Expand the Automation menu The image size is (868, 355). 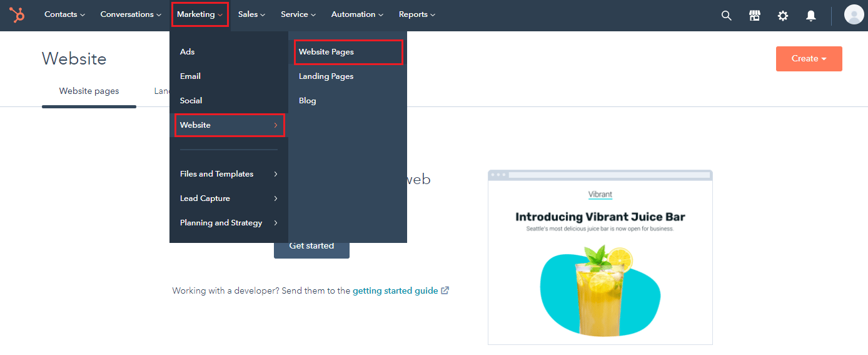(x=357, y=14)
